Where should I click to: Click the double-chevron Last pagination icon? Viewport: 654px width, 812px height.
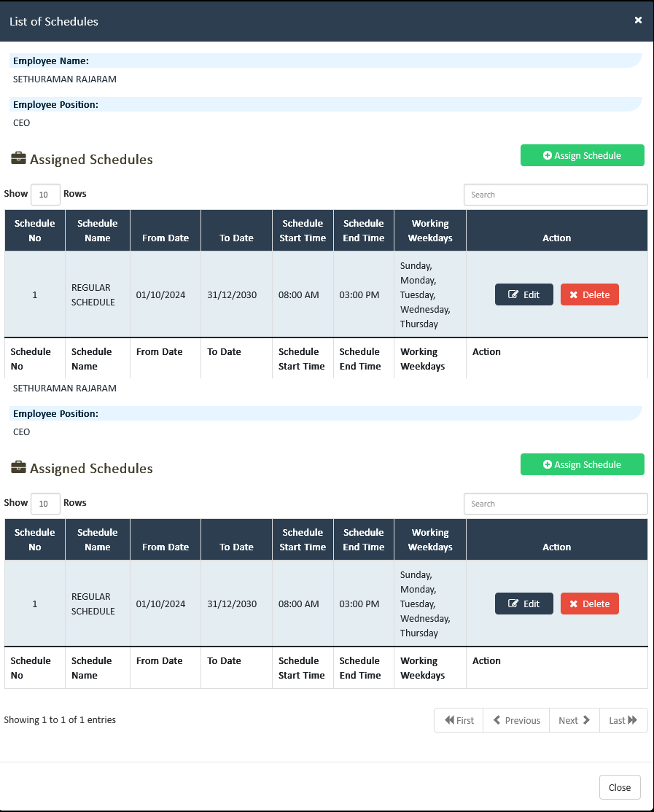[633, 720]
